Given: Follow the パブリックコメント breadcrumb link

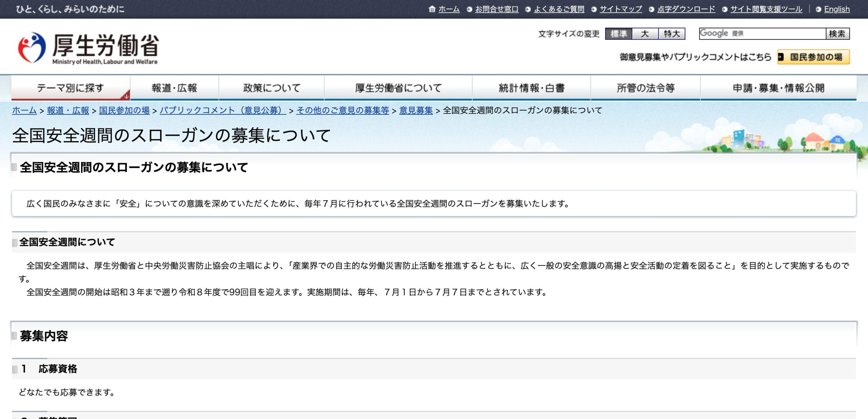Looking at the screenshot, I should point(223,110).
